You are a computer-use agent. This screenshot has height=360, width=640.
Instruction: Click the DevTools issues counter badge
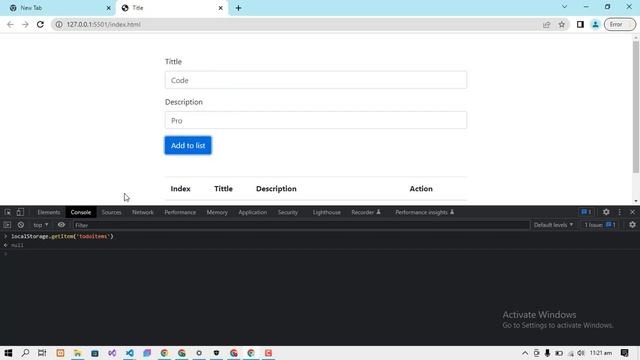click(x=586, y=212)
